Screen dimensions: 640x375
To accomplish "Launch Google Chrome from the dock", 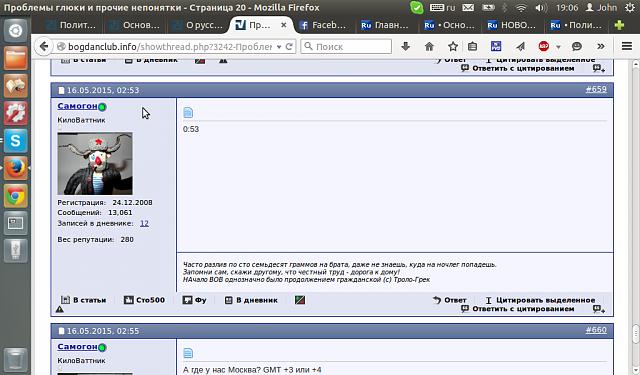I will point(16,196).
